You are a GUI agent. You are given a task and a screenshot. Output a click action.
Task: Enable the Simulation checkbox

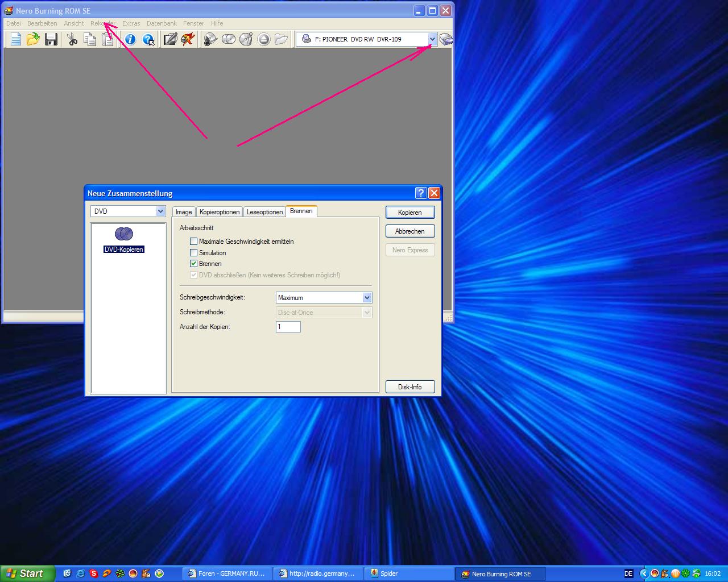coord(194,253)
